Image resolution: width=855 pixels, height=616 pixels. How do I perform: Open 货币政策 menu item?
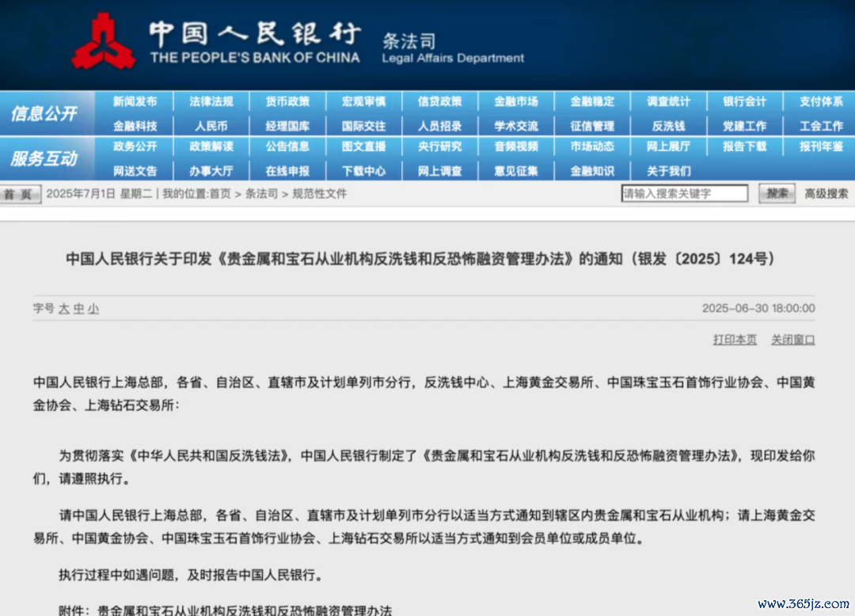pyautogui.click(x=287, y=101)
